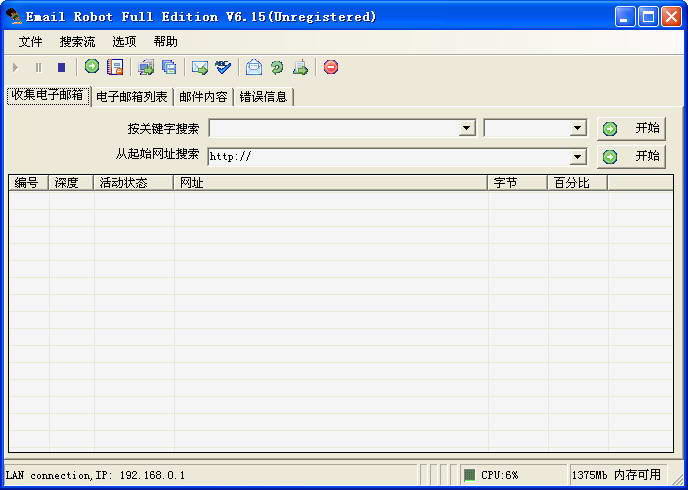
Task: Click the 按关键字搜索 label
Action: click(163, 129)
